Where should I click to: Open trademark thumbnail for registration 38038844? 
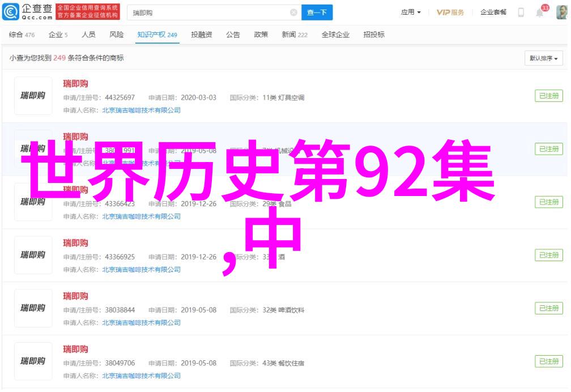tap(33, 308)
